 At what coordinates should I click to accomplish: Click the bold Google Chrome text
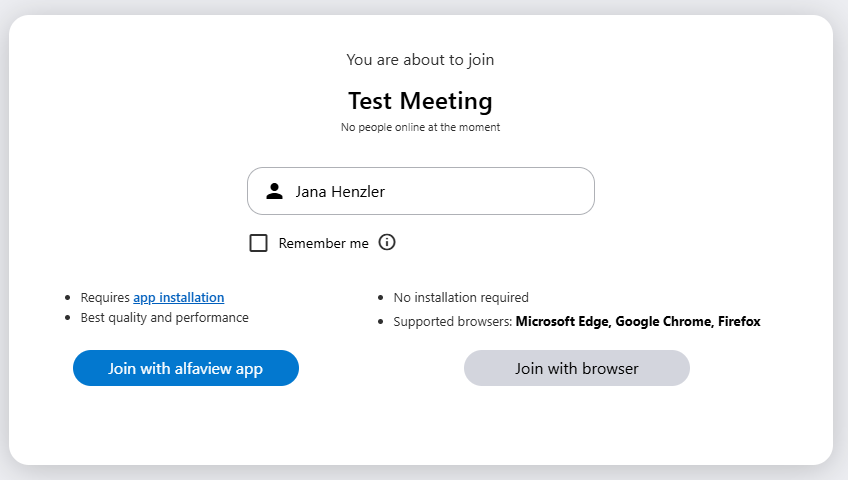[x=662, y=322]
